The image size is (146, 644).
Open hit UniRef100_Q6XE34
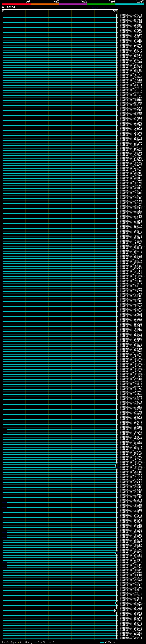131,27
